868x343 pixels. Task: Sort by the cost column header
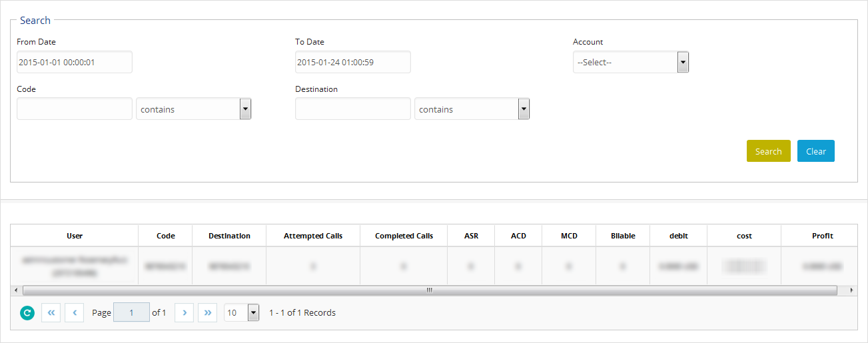click(x=745, y=236)
